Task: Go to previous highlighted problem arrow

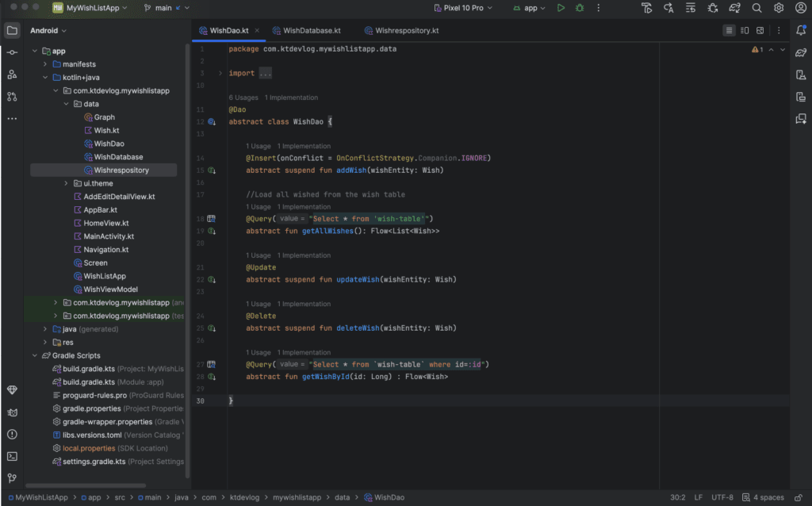Action: [x=771, y=50]
